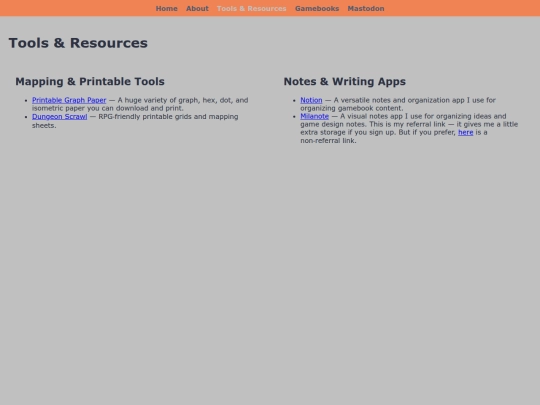
Task: Click the 'Tools & Resources' page heading
Action: click(x=78, y=43)
